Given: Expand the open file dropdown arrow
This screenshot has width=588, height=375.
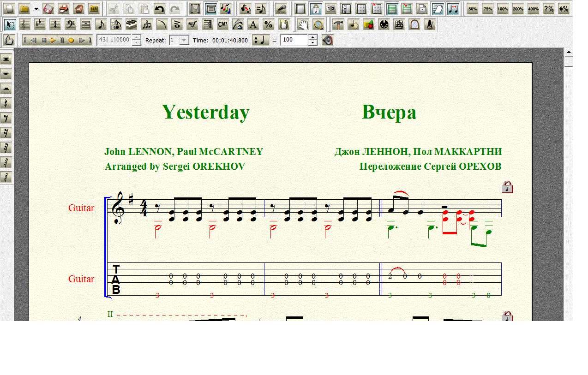Looking at the screenshot, I should [36, 9].
